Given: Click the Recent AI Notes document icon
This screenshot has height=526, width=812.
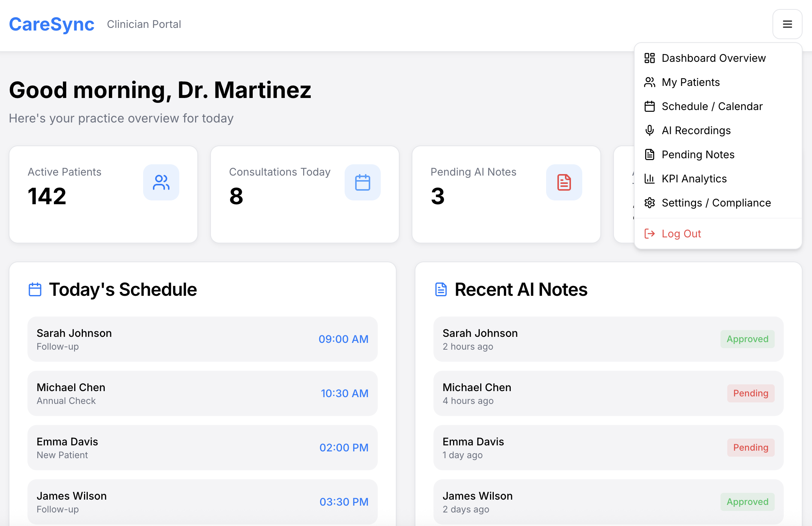Looking at the screenshot, I should (441, 289).
